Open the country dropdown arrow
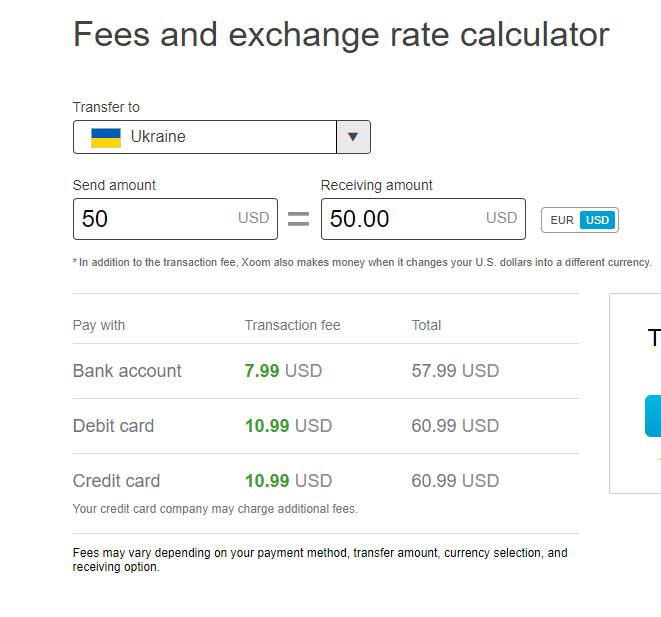 (x=353, y=137)
